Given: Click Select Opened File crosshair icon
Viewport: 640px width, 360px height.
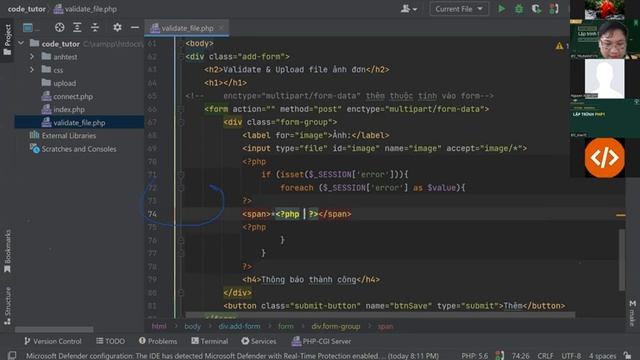Looking at the screenshot, I should tap(60, 27).
